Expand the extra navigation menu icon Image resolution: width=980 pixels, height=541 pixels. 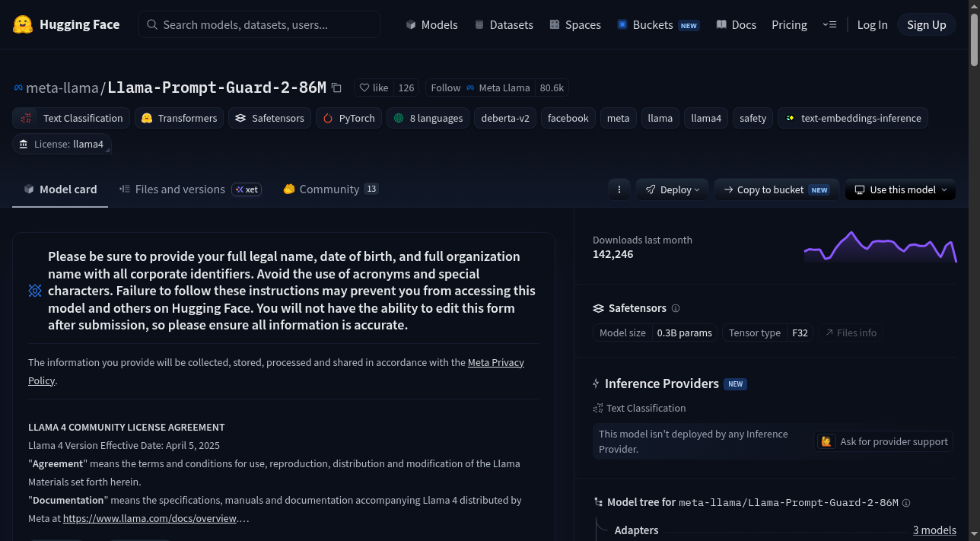pyautogui.click(x=829, y=24)
